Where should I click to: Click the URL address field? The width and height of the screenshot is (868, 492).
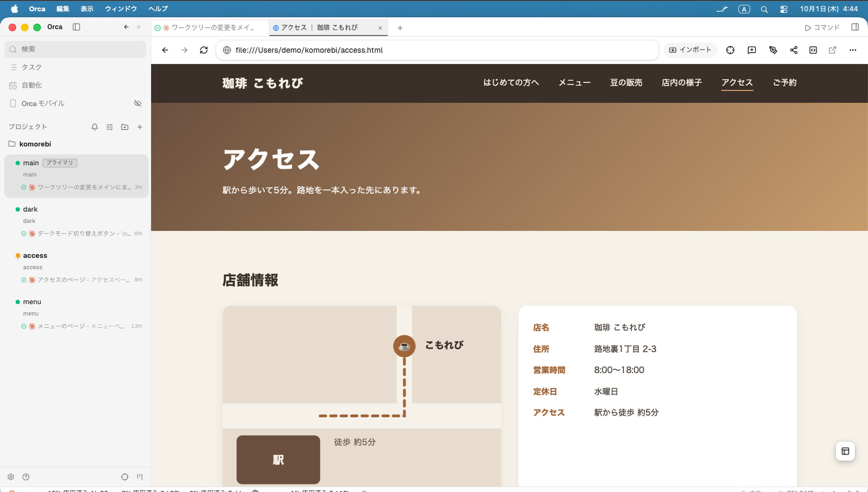(438, 50)
